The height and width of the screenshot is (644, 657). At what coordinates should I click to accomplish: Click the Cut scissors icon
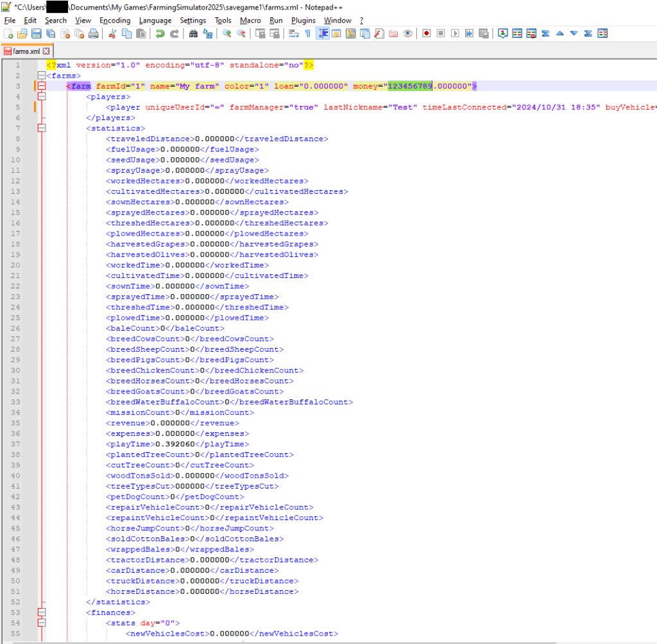tap(112, 33)
